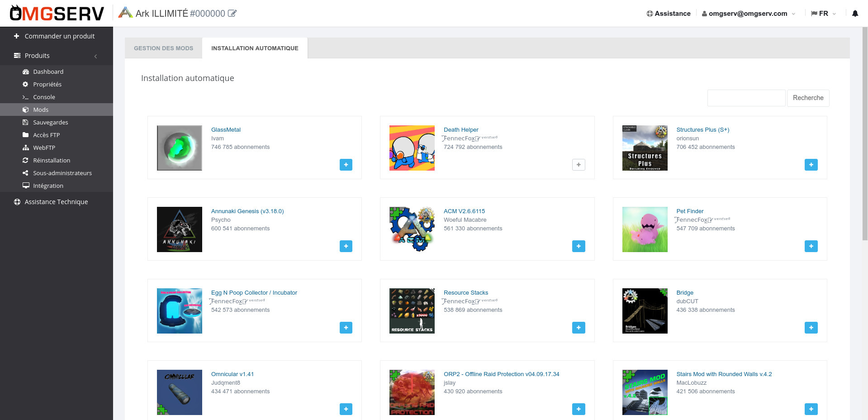Switch to Gestion des mods tab
The image size is (868, 420).
click(x=163, y=48)
